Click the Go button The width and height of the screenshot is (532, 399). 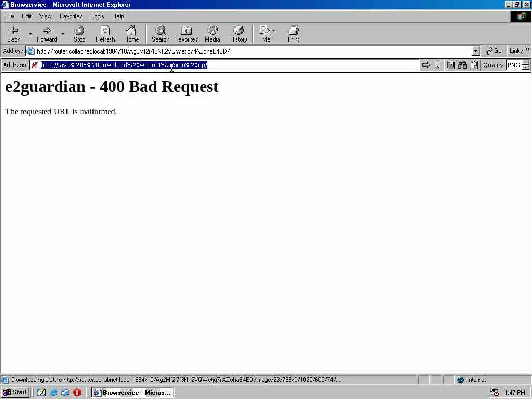coord(494,51)
